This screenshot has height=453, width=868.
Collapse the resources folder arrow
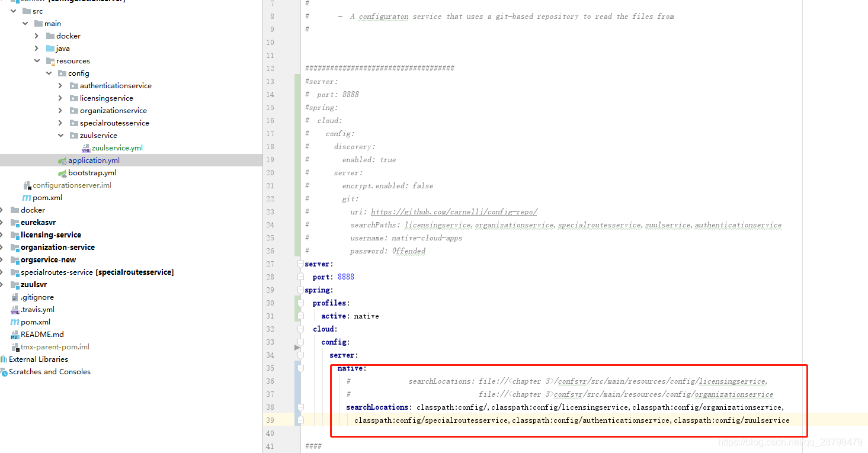37,61
